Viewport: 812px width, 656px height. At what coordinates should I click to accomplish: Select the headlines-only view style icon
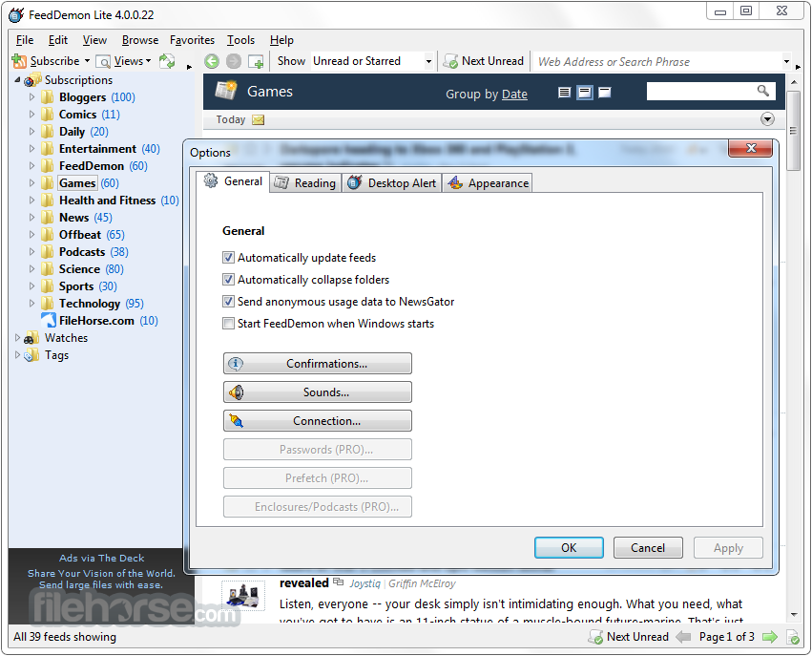pyautogui.click(x=565, y=93)
